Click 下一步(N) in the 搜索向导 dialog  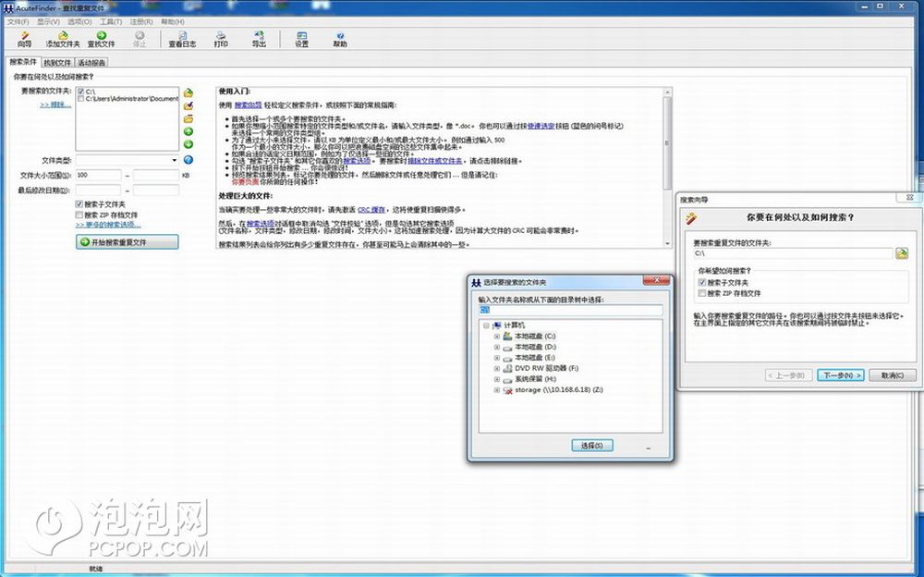tap(840, 375)
